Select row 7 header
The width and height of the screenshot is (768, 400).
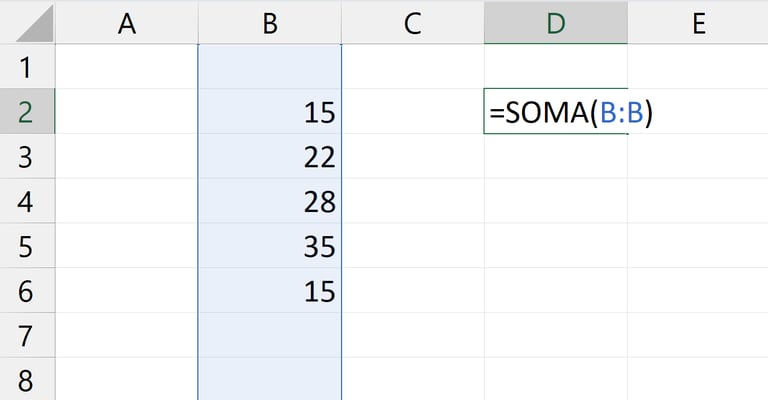click(x=27, y=335)
